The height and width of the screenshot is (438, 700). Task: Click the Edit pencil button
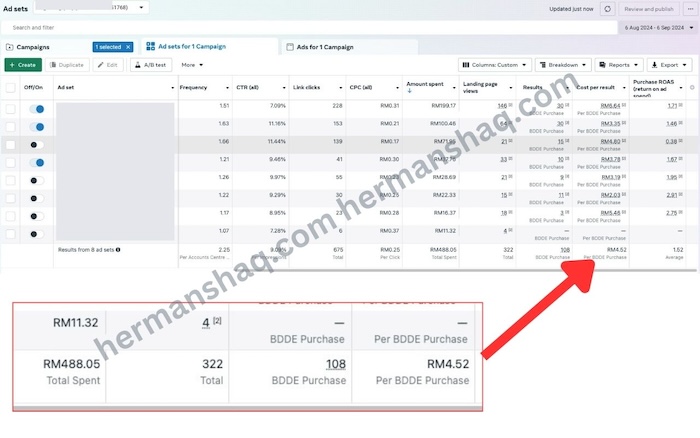click(109, 65)
